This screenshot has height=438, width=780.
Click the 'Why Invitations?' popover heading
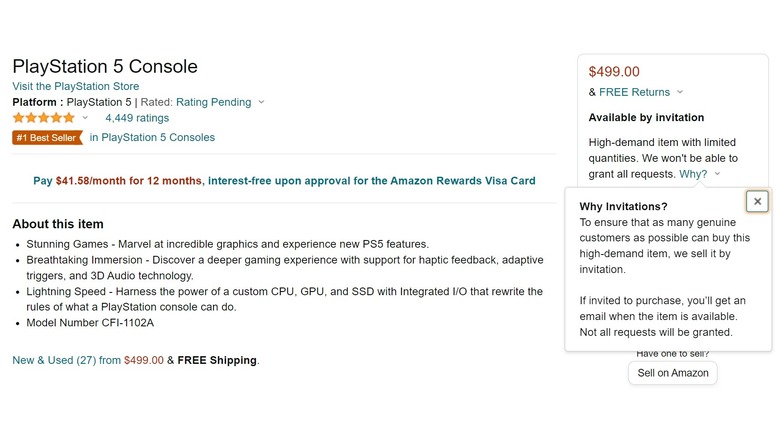click(x=623, y=207)
